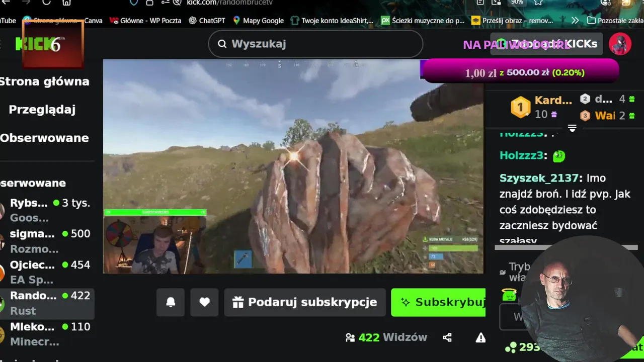Open the sigma... channel with 500 viewers
This screenshot has width=644, height=362.
click(x=47, y=241)
